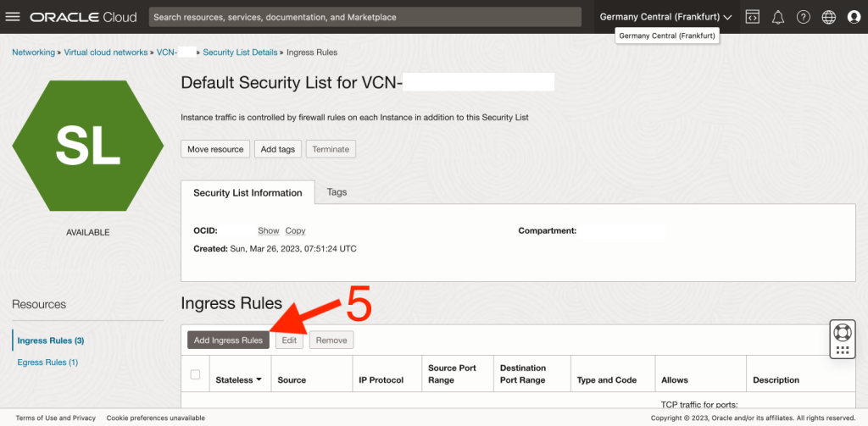Viewport: 868px width, 426px height.
Task: Click the Show OCID link
Action: click(269, 230)
